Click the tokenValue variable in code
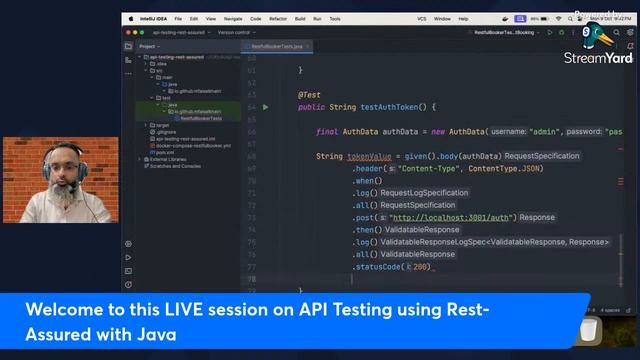 point(369,156)
